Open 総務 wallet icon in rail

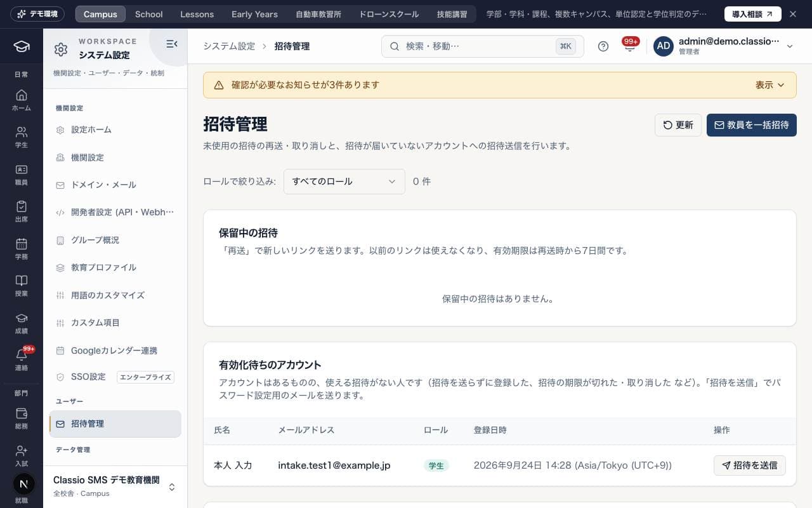pos(22,418)
